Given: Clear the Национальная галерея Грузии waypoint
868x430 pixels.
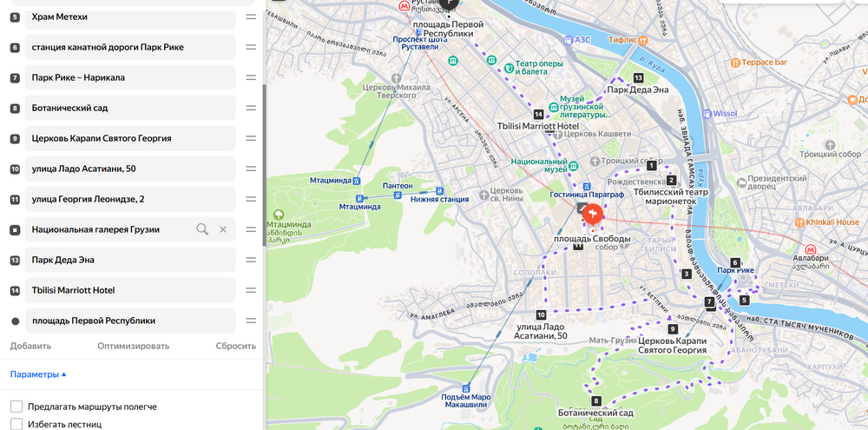Looking at the screenshot, I should [x=222, y=229].
